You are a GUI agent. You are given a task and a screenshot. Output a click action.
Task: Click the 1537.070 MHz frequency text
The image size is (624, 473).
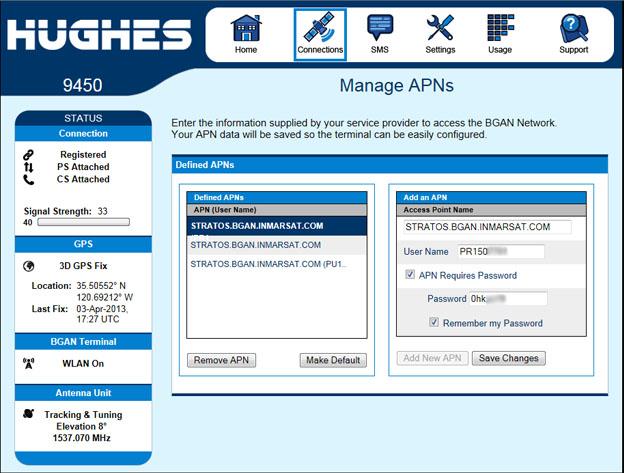pos(82,438)
